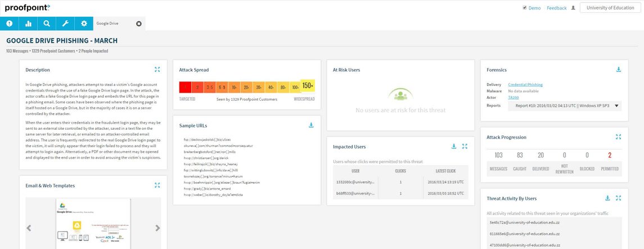Download the Impacted Users list
Viewport: 644px width, 249px height.
pyautogui.click(x=454, y=146)
